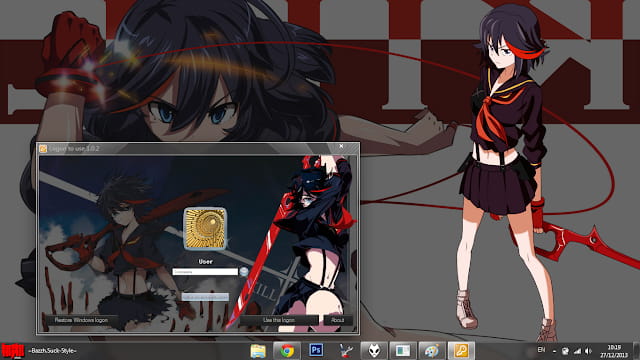
Task: Open foobar2000 alien-head taskbar icon
Action: 374,351
